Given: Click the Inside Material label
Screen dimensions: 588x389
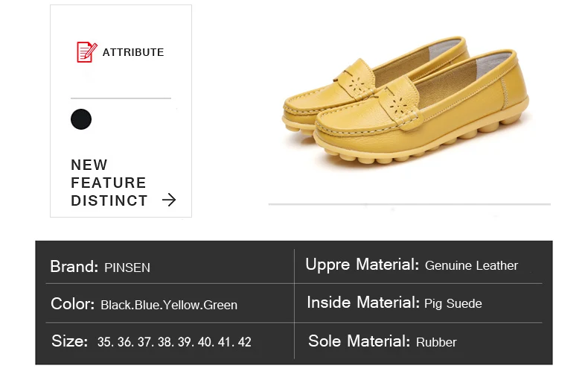Looking at the screenshot, I should tap(363, 303).
